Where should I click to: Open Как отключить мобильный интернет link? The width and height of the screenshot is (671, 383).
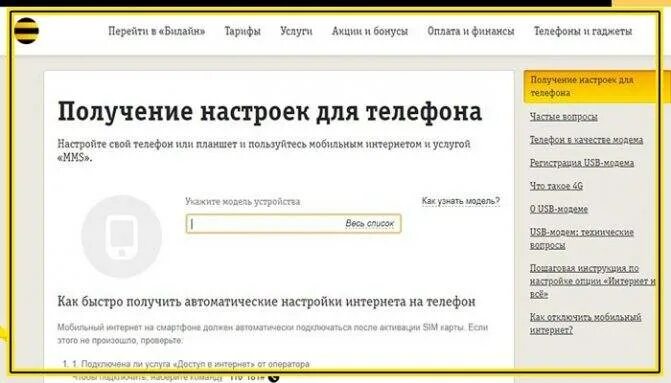[x=585, y=324]
